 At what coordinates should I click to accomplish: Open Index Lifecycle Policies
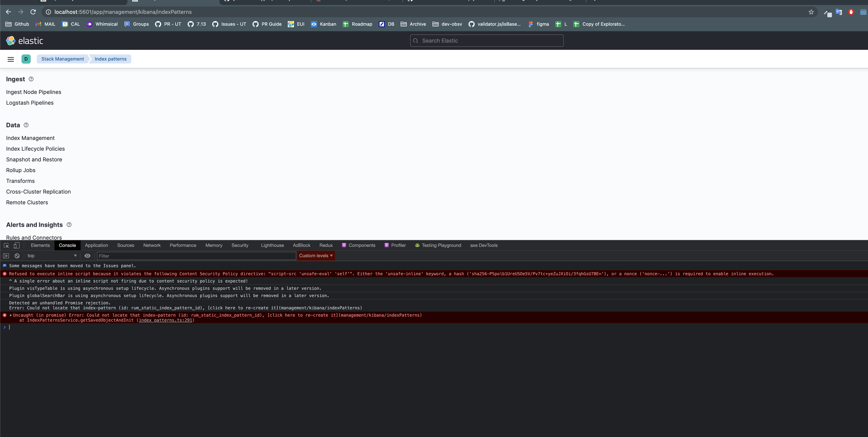pos(35,149)
